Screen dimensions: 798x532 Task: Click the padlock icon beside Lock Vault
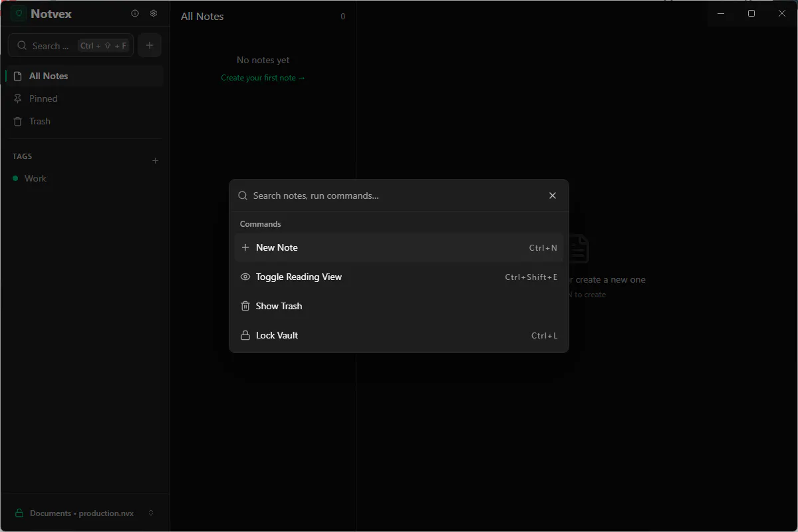(x=245, y=335)
